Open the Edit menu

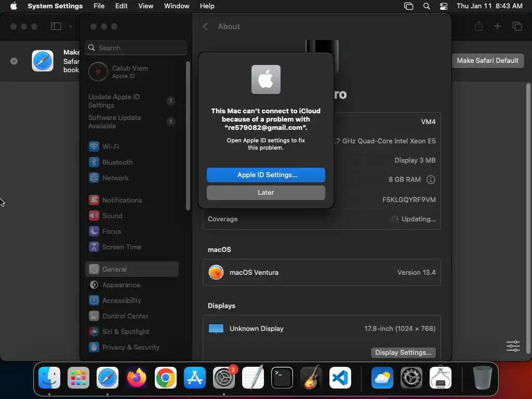click(122, 6)
